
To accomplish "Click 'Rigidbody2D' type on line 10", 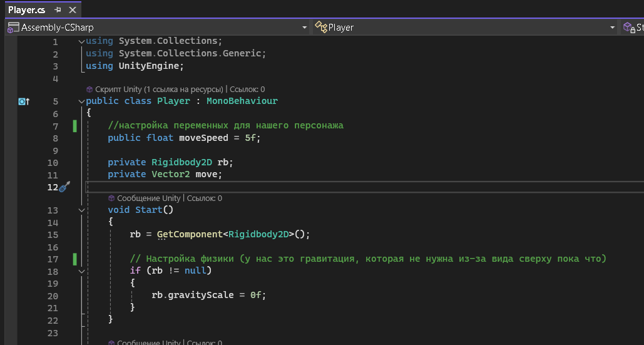I will (x=182, y=162).
